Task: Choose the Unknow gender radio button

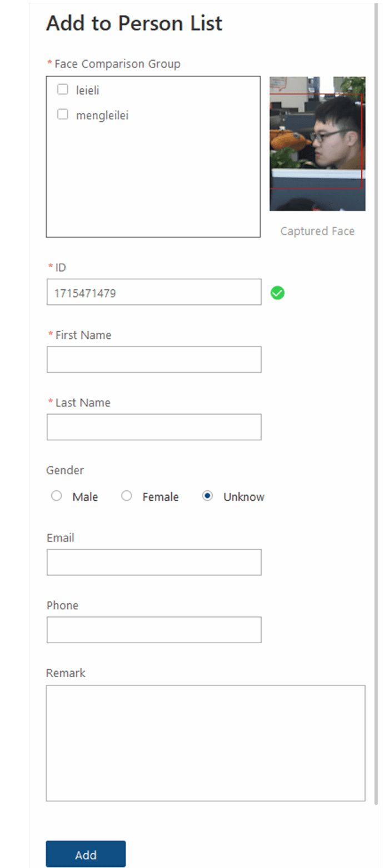Action: (207, 496)
